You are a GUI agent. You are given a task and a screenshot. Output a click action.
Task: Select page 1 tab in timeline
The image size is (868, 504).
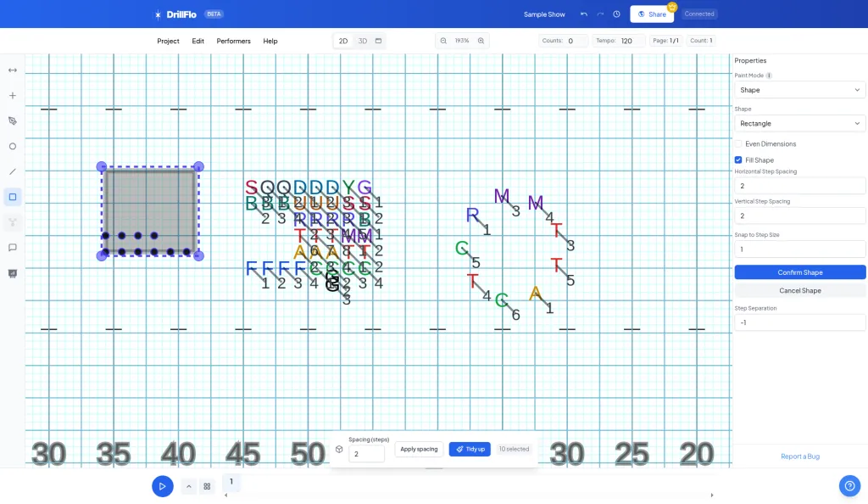[231, 482]
